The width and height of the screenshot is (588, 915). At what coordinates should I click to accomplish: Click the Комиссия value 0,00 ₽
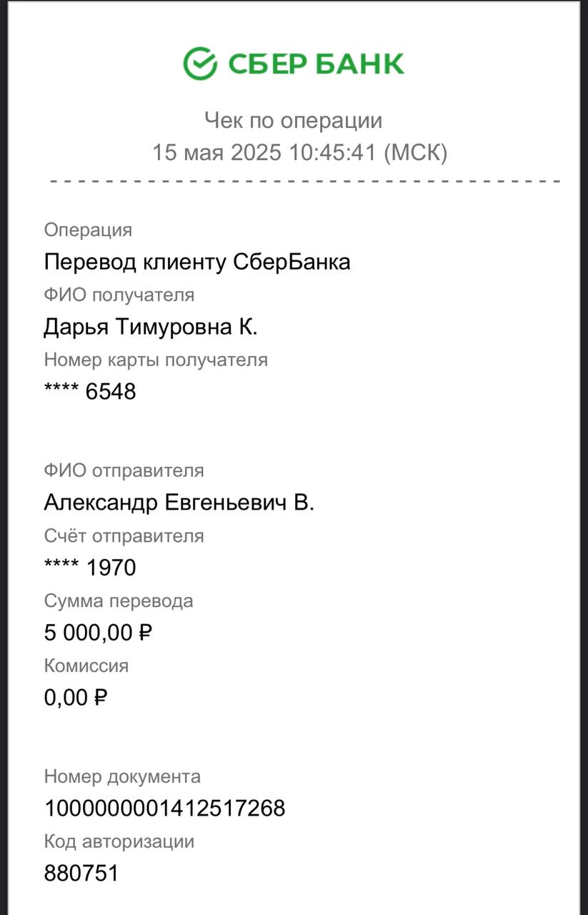coord(76,698)
